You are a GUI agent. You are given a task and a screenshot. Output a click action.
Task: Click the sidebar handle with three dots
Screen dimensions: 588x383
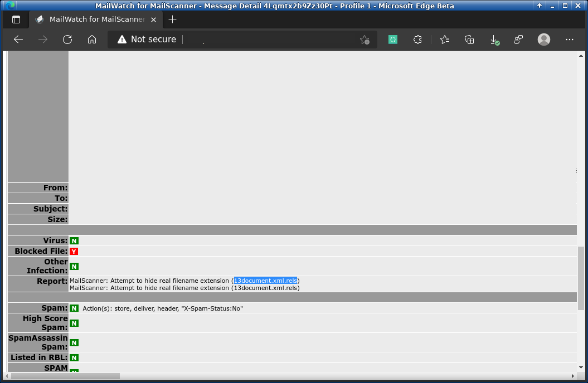(x=576, y=171)
